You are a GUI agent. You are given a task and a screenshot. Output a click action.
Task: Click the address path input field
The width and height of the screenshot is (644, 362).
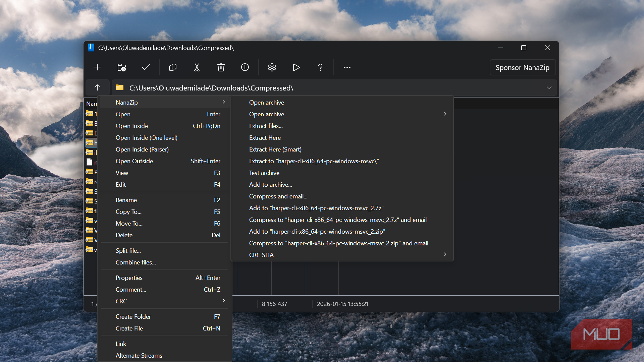(334, 88)
